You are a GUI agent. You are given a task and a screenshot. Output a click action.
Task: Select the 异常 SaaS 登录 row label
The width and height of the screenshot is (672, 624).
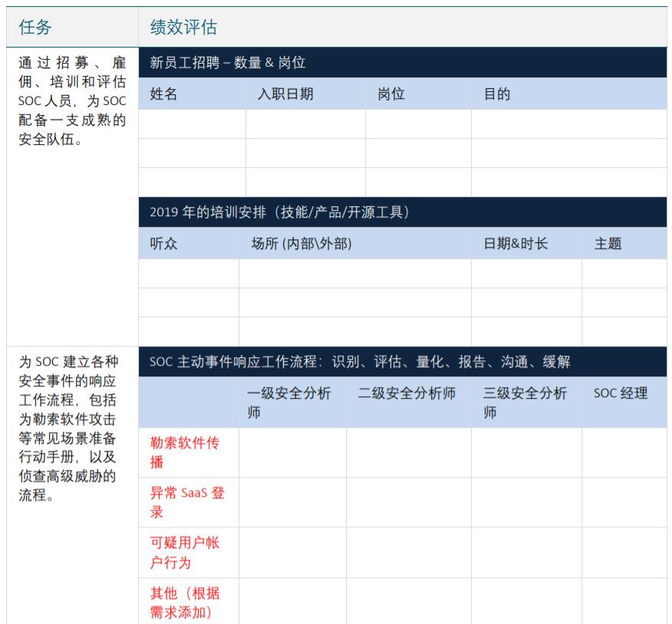pyautogui.click(x=186, y=504)
